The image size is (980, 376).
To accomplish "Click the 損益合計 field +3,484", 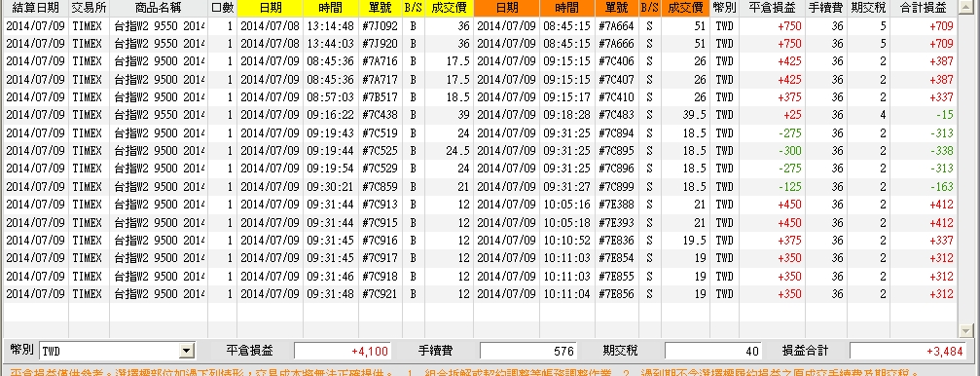I will click(908, 351).
